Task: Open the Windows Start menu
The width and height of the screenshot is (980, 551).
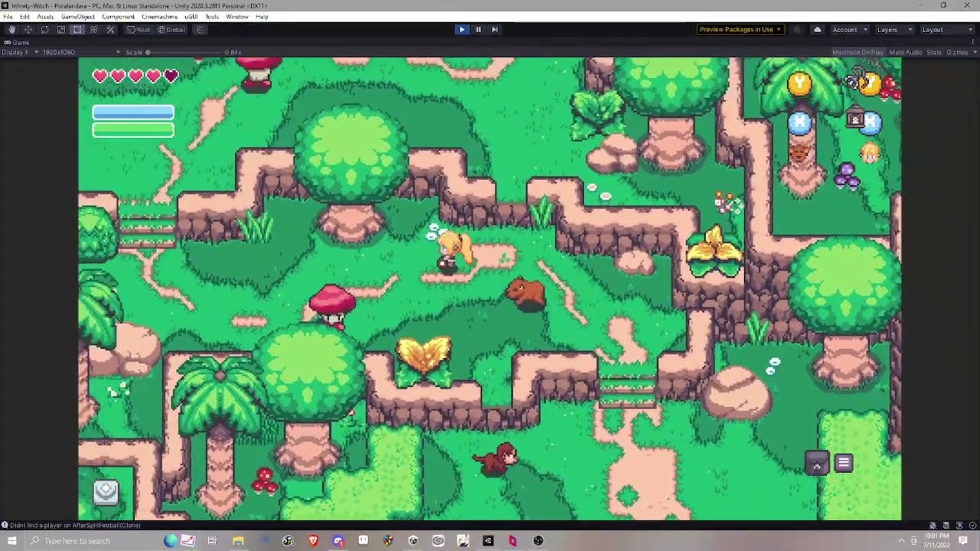Action: click(x=11, y=541)
